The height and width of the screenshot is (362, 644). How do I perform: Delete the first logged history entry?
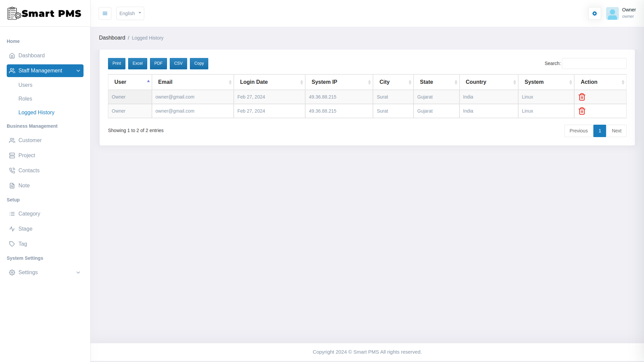click(582, 97)
